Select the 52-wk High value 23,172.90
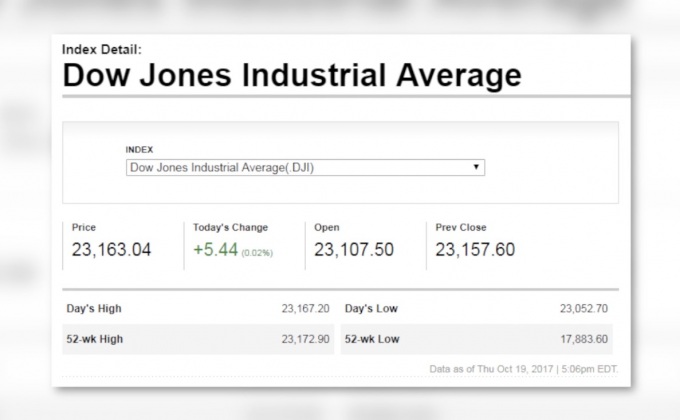Image resolution: width=680 pixels, height=420 pixels. tap(305, 339)
